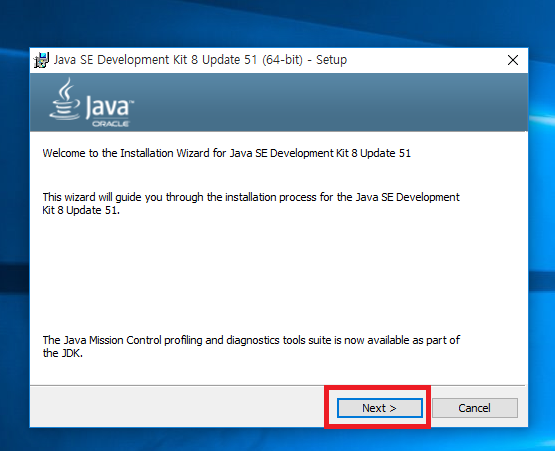
Task: Click the installer icon in the title bar
Action: [x=41, y=60]
